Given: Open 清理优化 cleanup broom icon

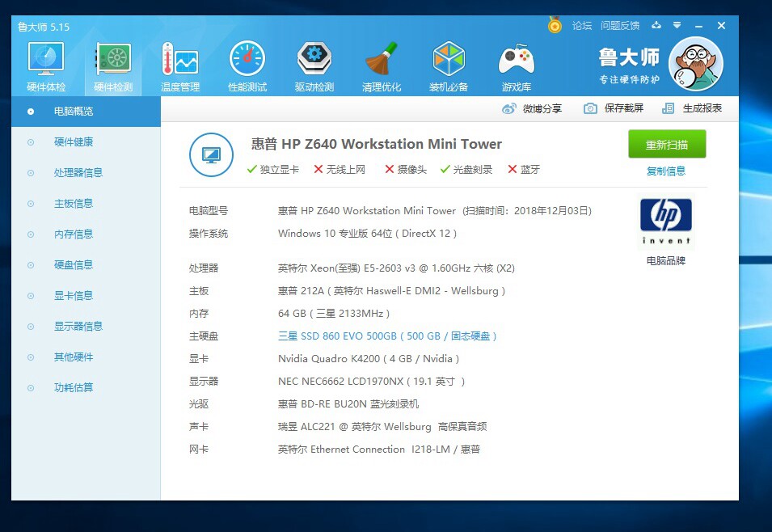Looking at the screenshot, I should tap(381, 67).
